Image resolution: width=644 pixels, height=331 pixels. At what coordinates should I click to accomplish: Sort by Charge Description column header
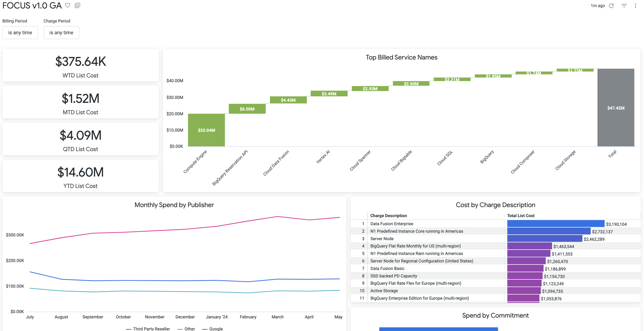[388, 216]
